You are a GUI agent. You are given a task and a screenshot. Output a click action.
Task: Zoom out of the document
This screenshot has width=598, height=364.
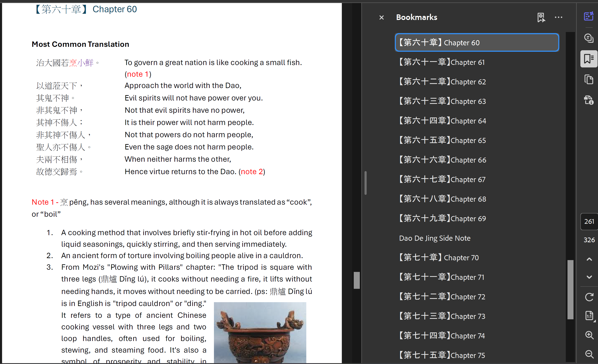(x=589, y=354)
